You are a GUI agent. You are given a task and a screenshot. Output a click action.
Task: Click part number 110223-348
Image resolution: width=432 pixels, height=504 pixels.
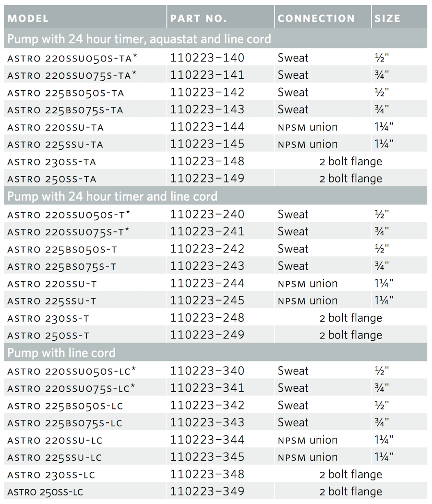(207, 474)
